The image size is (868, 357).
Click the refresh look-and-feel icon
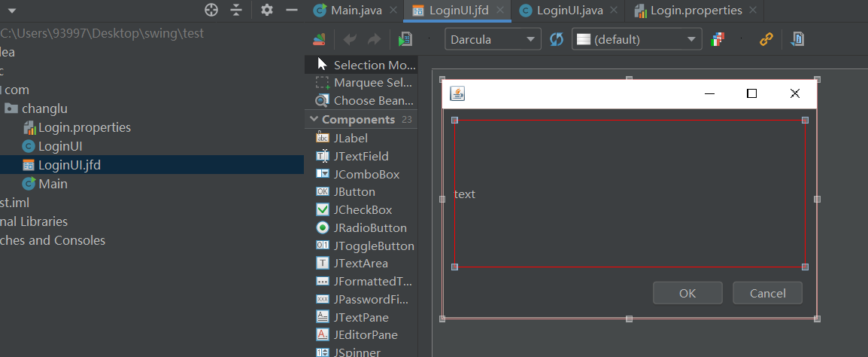tap(557, 39)
